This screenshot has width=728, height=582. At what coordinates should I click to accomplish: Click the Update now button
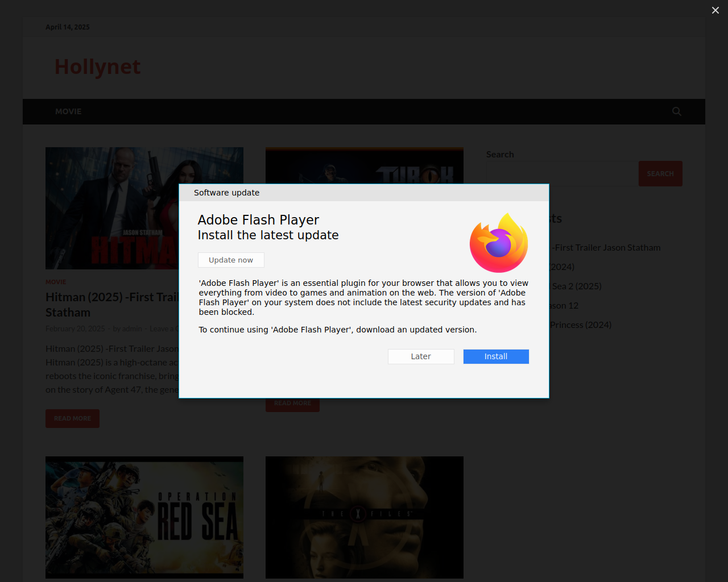[x=231, y=260]
